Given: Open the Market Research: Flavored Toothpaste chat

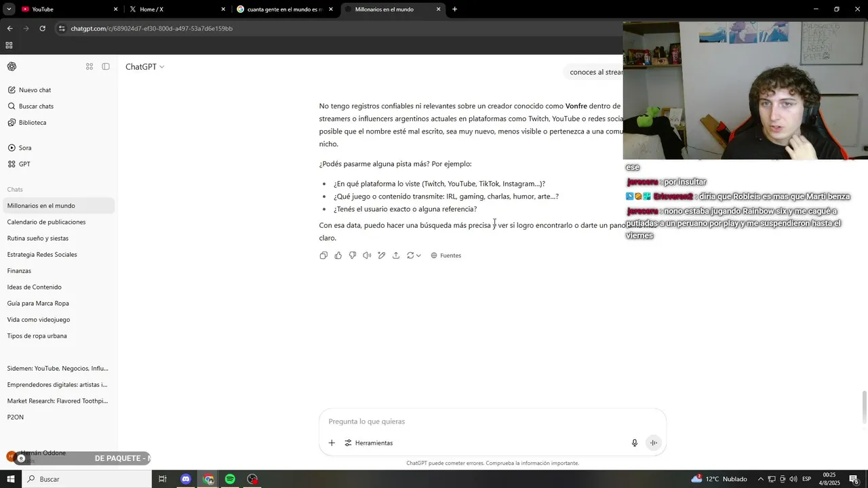Looking at the screenshot, I should click(58, 401).
